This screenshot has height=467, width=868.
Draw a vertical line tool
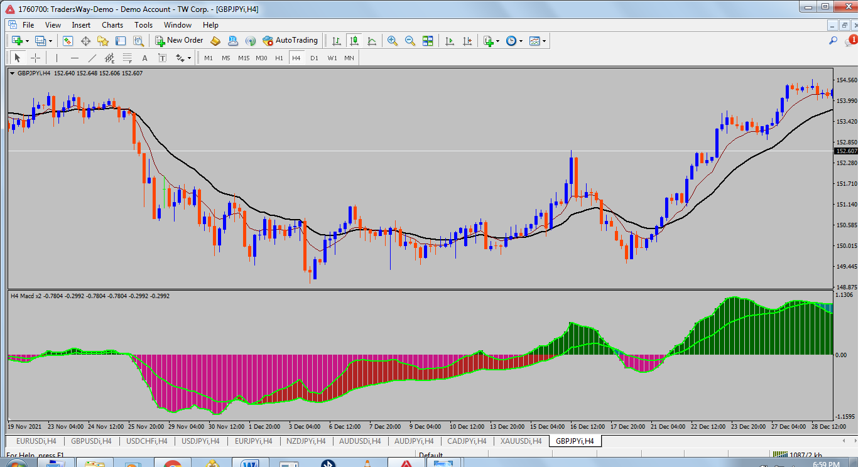[x=57, y=58]
